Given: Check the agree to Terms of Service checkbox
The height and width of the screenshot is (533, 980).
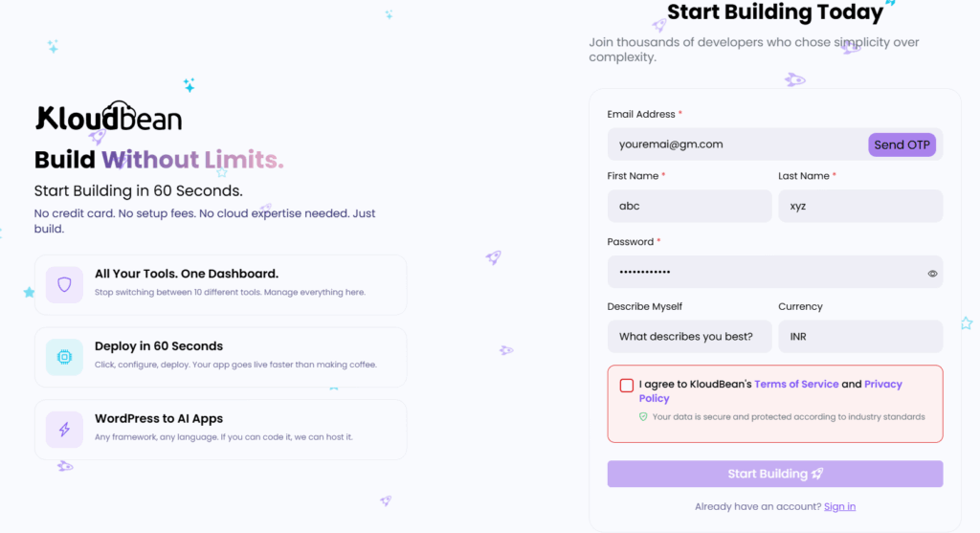Looking at the screenshot, I should pos(626,385).
